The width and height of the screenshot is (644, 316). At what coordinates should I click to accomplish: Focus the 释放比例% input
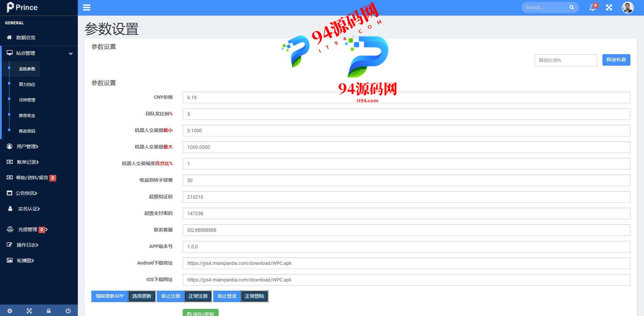566,60
